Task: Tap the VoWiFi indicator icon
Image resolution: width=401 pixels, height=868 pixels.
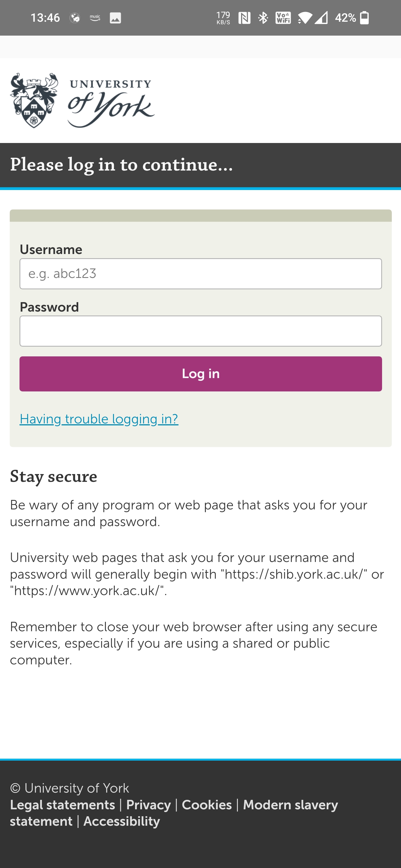Action: [283, 18]
